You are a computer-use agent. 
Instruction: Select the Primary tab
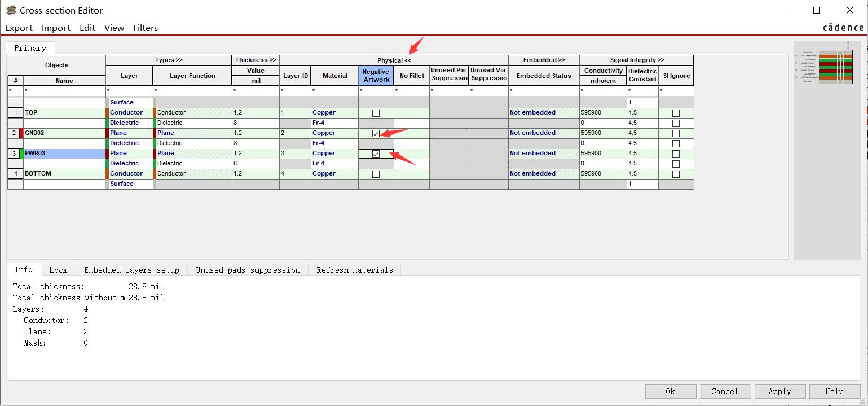(30, 48)
